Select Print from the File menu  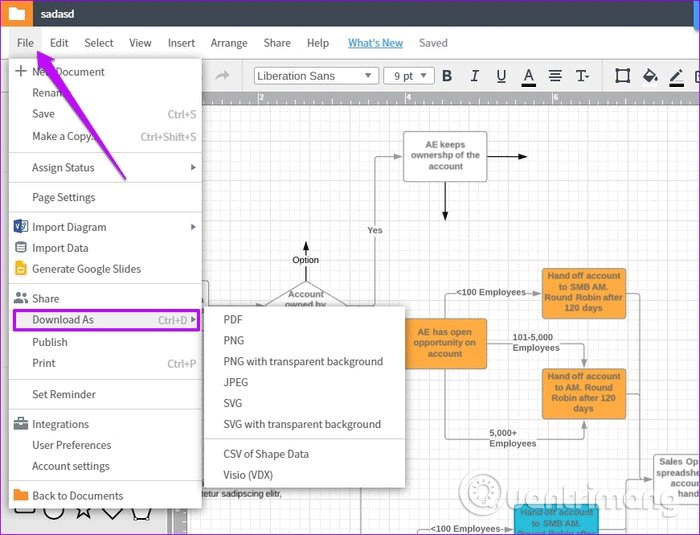(x=105, y=363)
